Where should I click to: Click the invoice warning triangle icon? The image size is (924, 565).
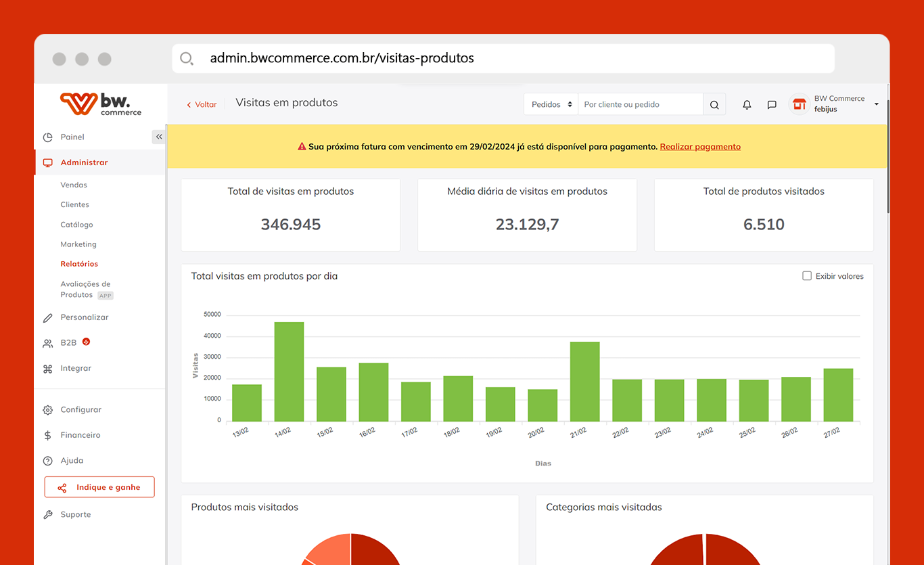point(302,147)
